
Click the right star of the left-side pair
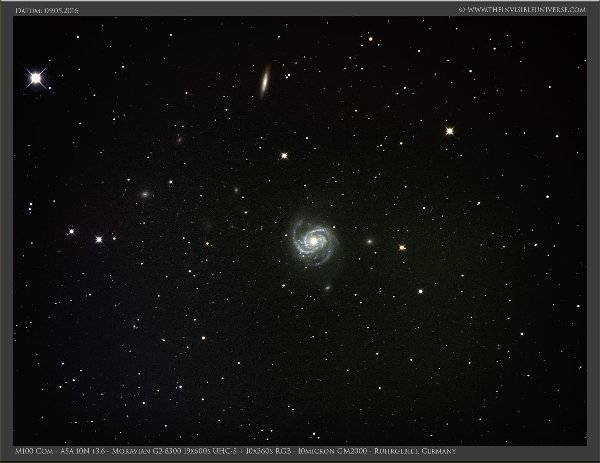tap(98, 239)
